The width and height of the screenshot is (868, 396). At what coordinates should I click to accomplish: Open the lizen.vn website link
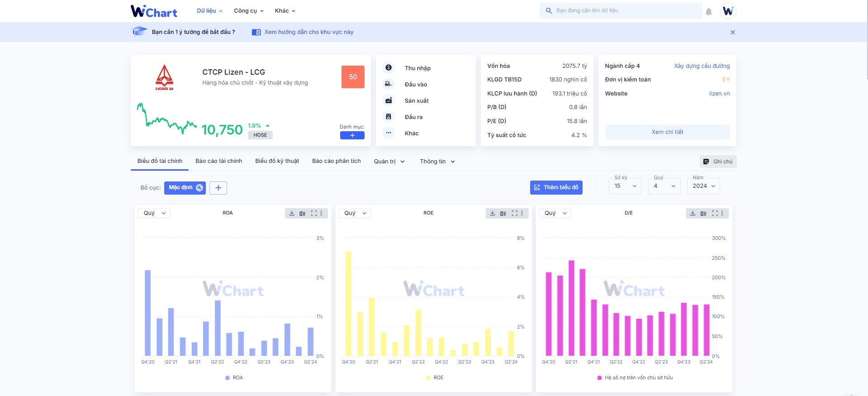(x=719, y=94)
